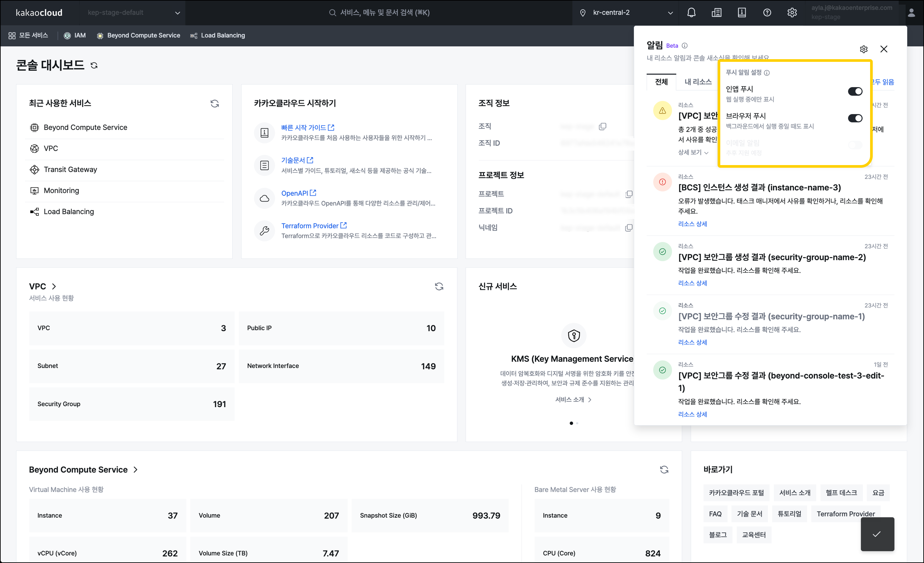Refresh the recently used services list
This screenshot has height=563, width=924.
click(x=215, y=103)
